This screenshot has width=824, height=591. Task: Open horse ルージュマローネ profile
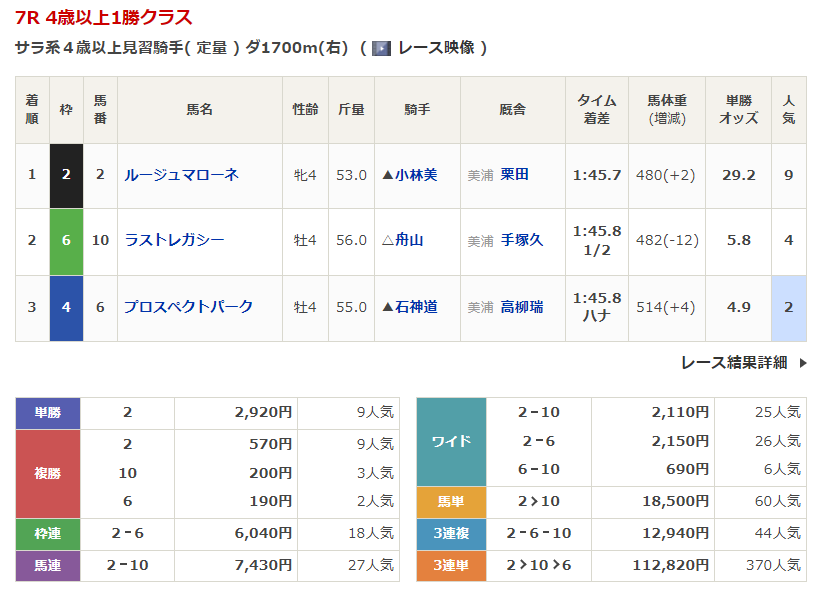181,175
